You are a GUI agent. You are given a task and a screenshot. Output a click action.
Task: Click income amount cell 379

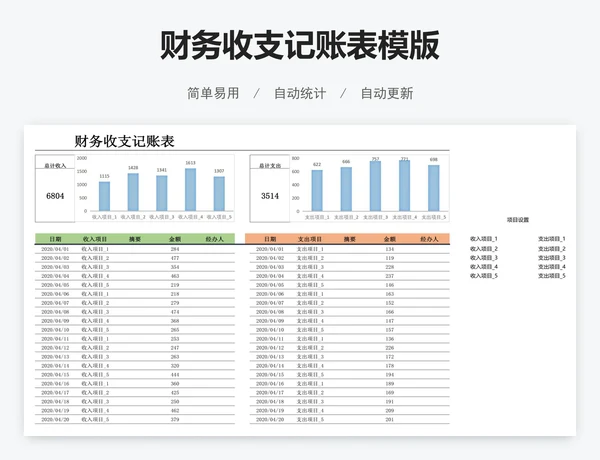[x=175, y=419]
